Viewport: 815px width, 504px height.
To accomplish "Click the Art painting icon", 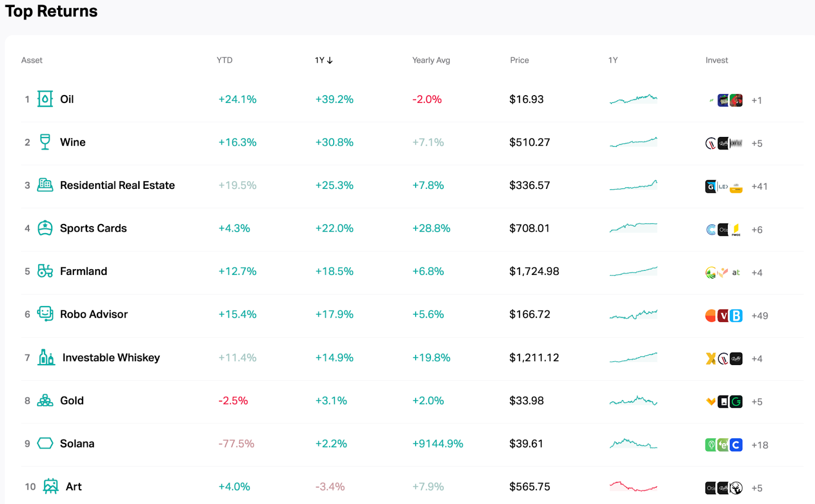I will click(x=50, y=486).
